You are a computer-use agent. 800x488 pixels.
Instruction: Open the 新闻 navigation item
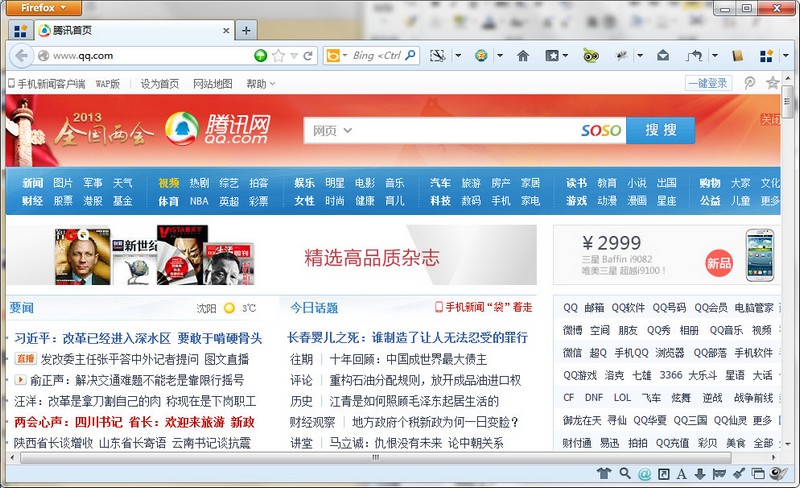coord(33,183)
